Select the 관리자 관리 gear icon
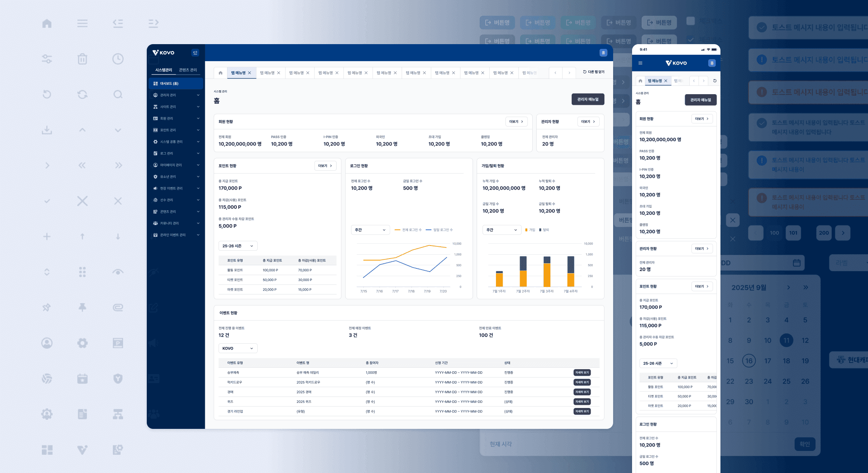Screen dimensions: 868x473 (155, 95)
